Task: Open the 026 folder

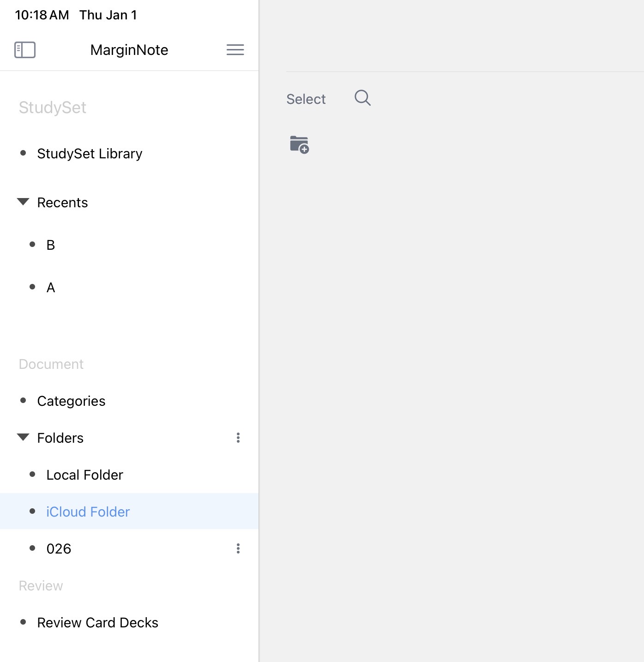Action: point(59,548)
